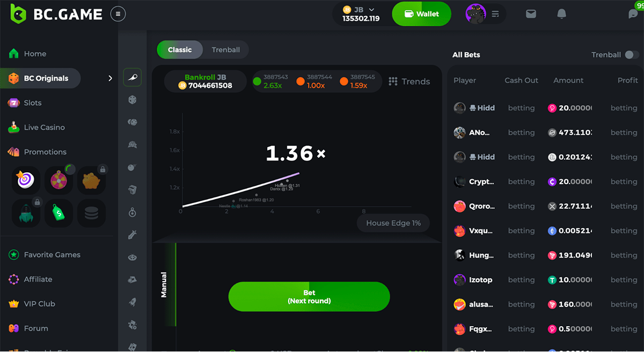Viewport: 644px width, 352px height.
Task: Click the purple target bonus icon
Action: pos(26,180)
